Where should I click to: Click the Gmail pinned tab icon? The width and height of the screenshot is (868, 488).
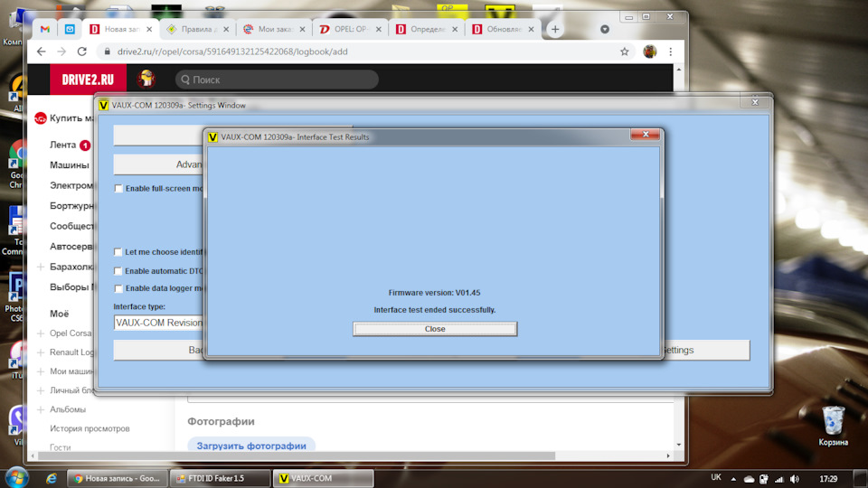tap(45, 29)
